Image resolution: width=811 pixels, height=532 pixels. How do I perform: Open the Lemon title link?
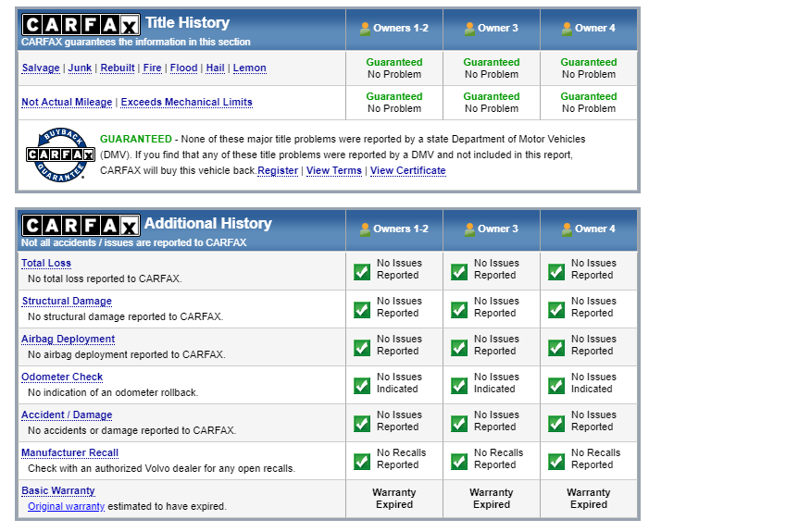(249, 68)
